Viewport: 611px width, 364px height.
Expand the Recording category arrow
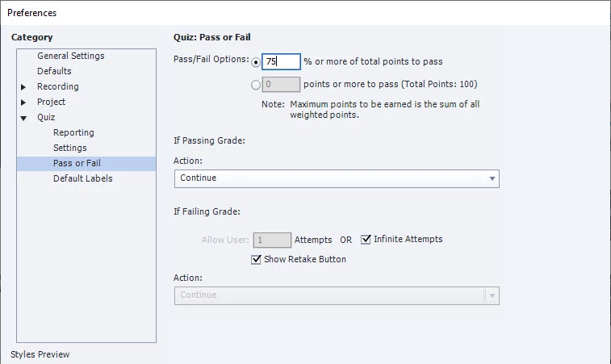(x=24, y=87)
